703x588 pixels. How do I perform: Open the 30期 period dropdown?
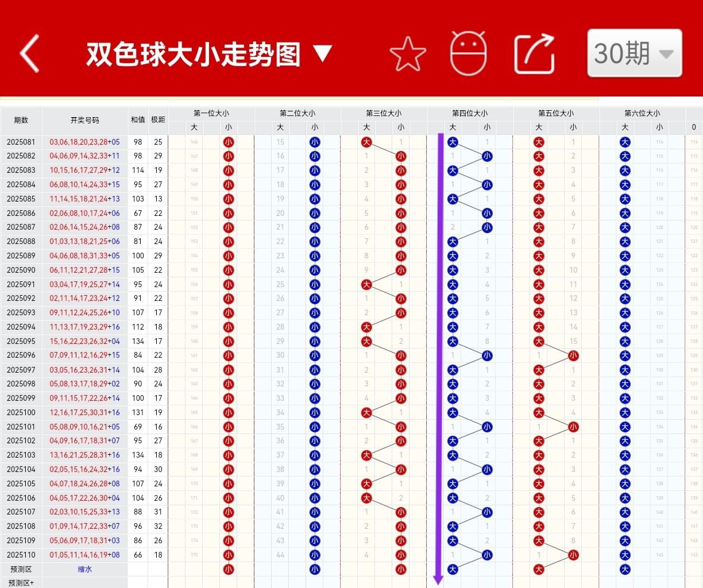(634, 53)
